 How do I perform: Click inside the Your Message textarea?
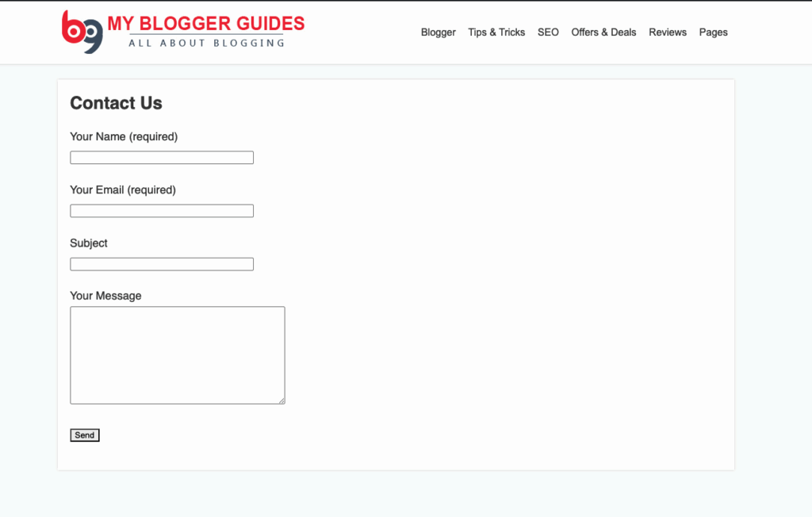click(178, 355)
